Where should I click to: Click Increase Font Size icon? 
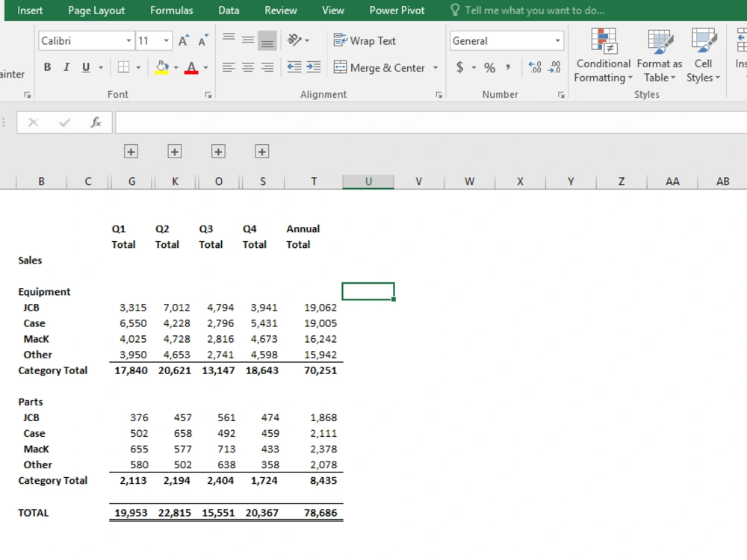184,41
